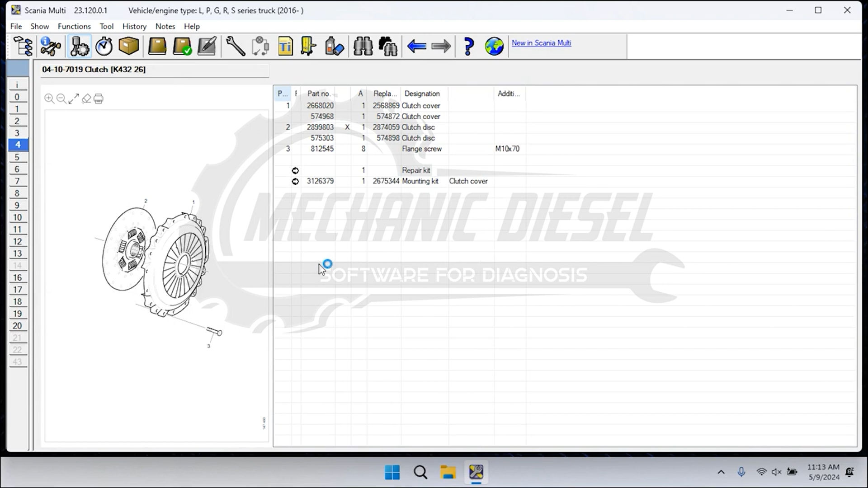Screen dimensions: 868x488
Task: Open Windows taskbar search
Action: [420, 472]
